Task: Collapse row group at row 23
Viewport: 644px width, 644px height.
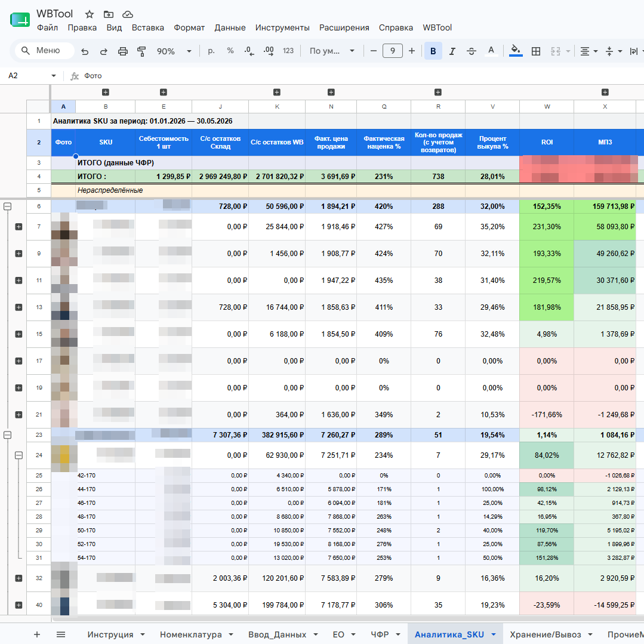Action: pos(7,435)
